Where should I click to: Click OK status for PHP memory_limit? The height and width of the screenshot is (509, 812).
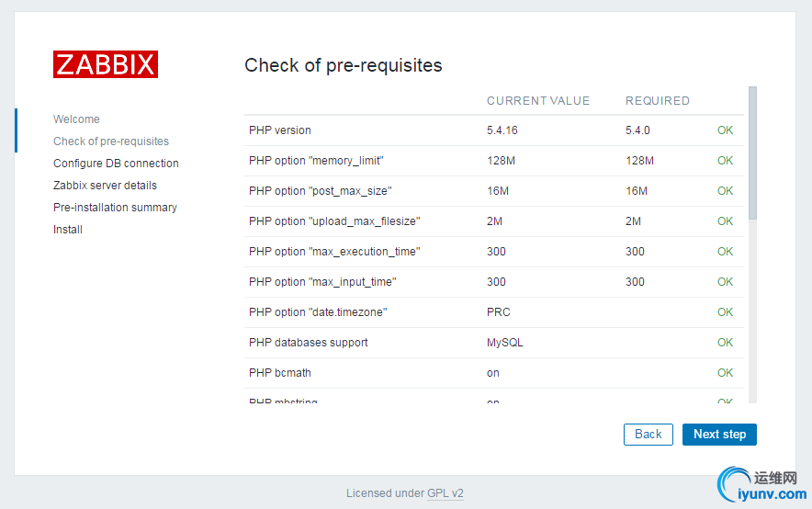pos(725,161)
